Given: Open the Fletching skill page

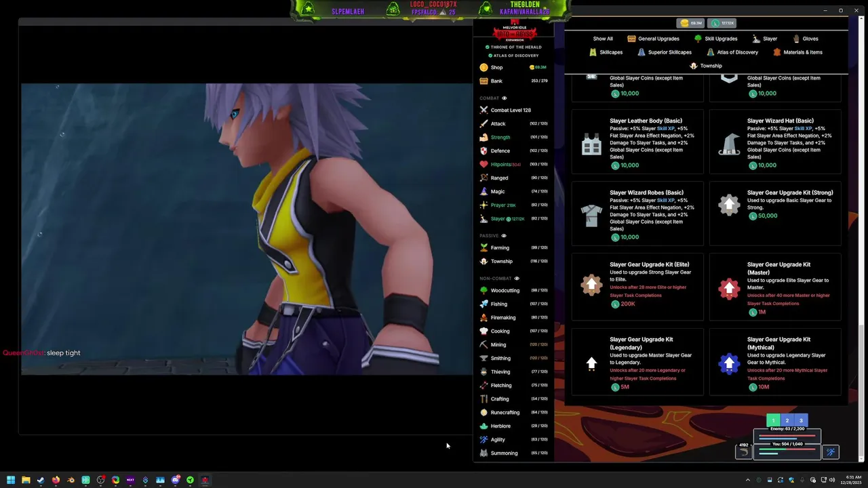Looking at the screenshot, I should click(x=514, y=385).
